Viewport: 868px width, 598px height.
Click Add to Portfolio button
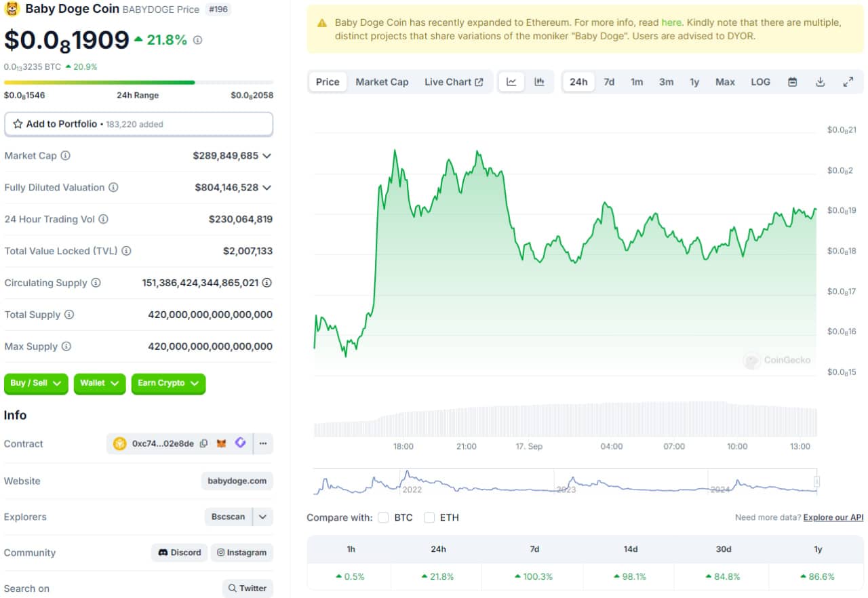(x=139, y=124)
